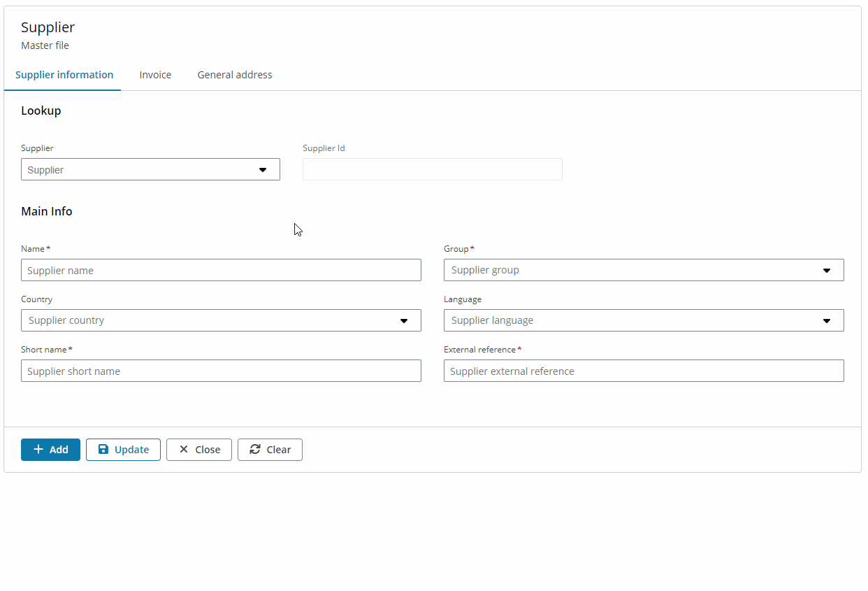868x591 pixels.
Task: Click the Supplier external reference field
Action: pyautogui.click(x=644, y=371)
